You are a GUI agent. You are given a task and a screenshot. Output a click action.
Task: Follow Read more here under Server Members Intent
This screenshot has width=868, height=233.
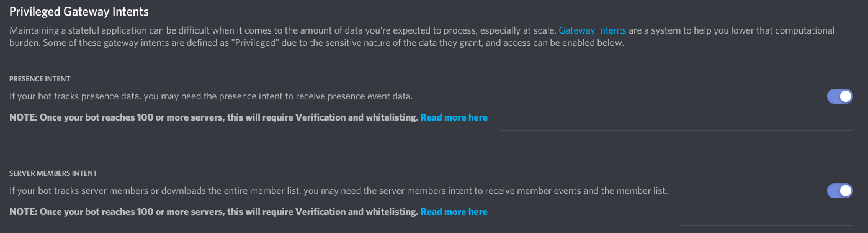tap(454, 212)
